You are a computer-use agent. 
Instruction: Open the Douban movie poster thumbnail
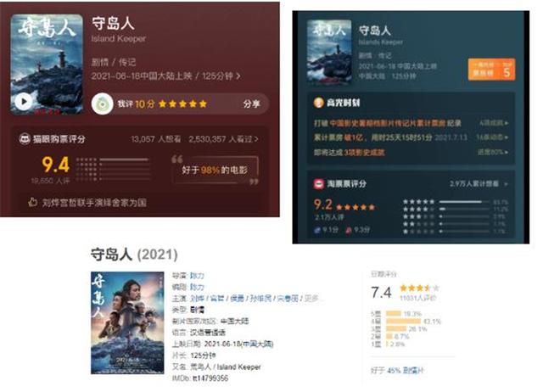tap(127, 322)
